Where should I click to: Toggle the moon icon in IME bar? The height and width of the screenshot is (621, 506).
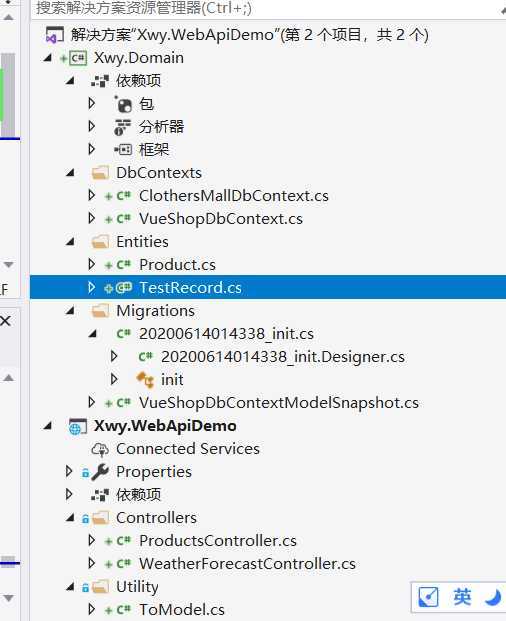493,597
